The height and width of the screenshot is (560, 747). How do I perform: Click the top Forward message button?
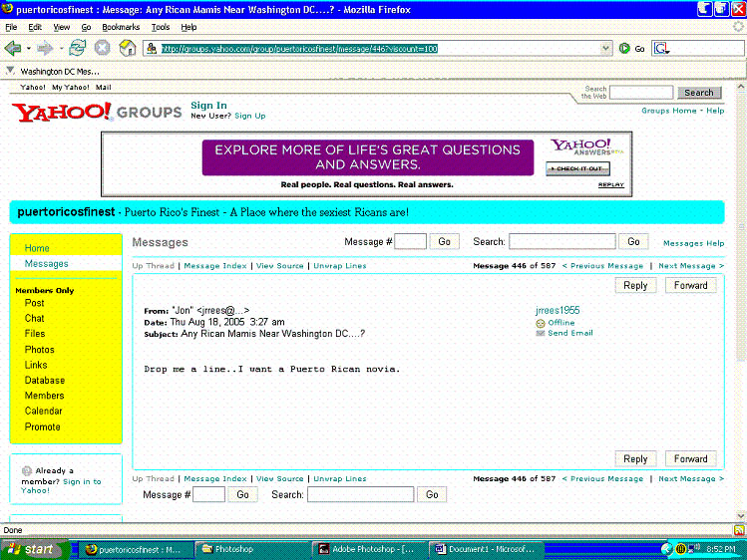click(691, 285)
